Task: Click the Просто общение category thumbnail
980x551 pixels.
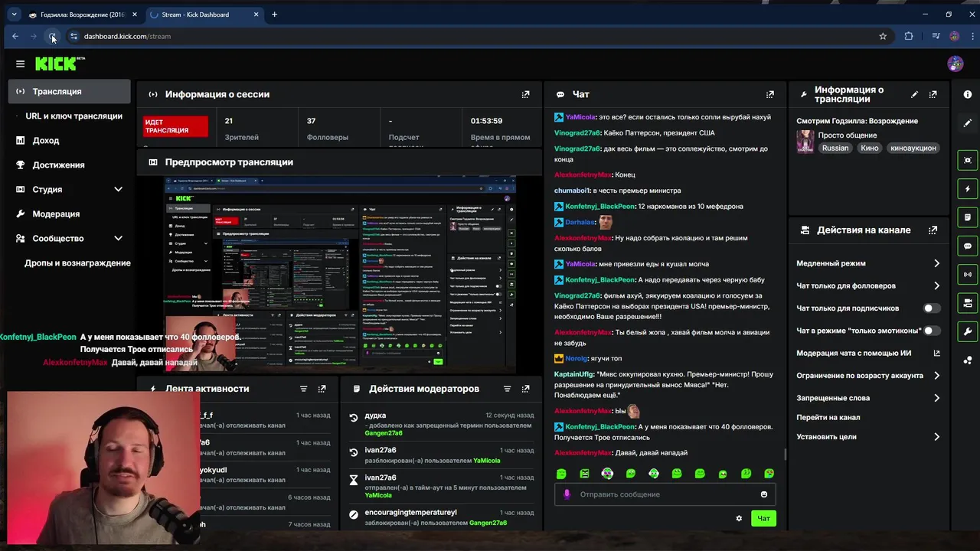Action: coord(805,141)
